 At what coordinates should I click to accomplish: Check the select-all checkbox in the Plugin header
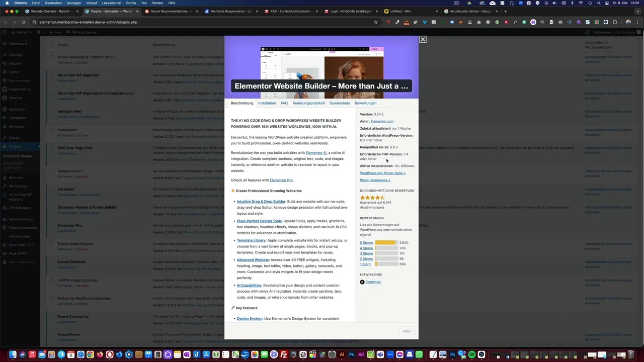point(51,45)
